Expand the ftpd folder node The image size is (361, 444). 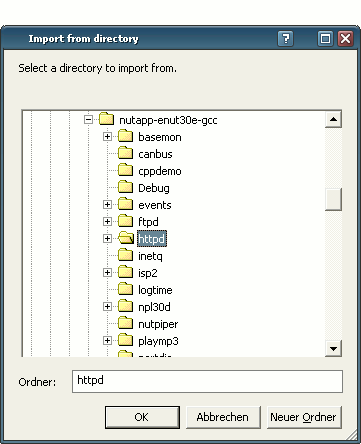(107, 221)
